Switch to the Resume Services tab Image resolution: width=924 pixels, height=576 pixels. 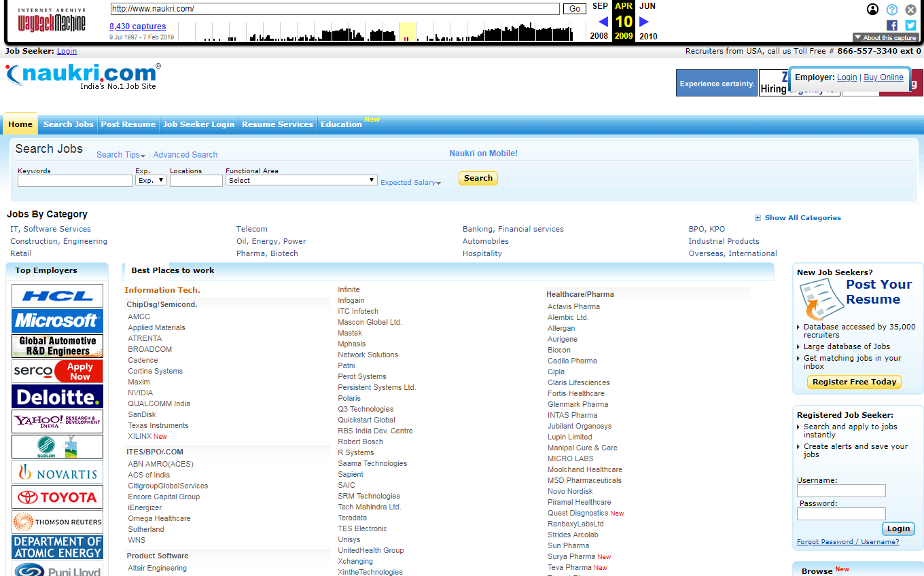[277, 124]
